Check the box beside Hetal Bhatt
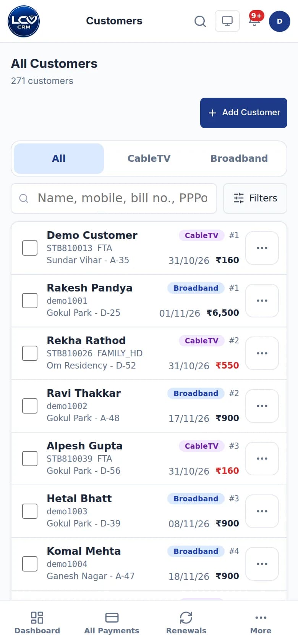Viewport: 298px width, 644px height. point(30,511)
